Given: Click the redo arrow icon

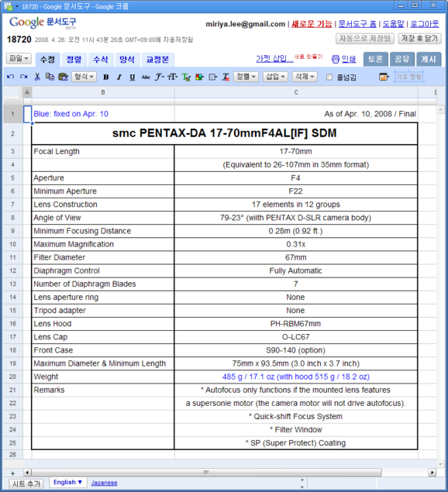Looking at the screenshot, I should tap(23, 77).
